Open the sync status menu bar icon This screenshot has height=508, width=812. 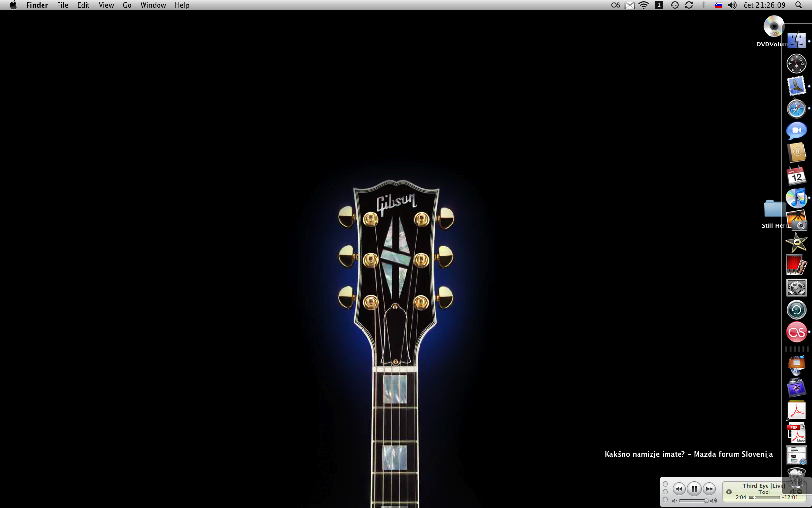pyautogui.click(x=689, y=5)
